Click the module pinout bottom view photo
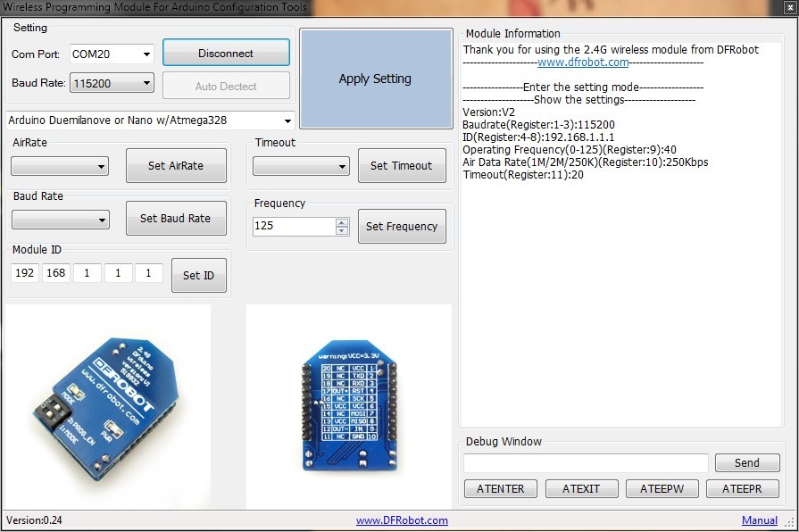799x532 pixels. [349, 406]
